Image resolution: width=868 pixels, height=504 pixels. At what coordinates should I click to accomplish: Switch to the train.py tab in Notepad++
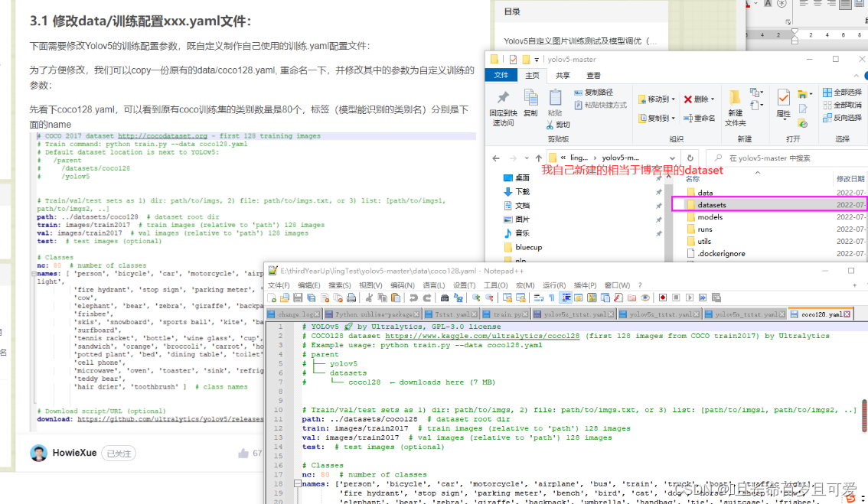click(x=505, y=314)
